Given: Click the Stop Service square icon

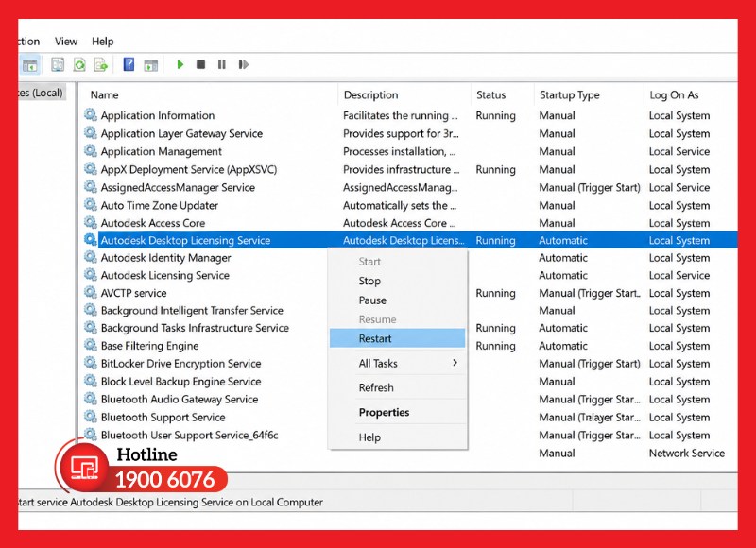Looking at the screenshot, I should (201, 64).
